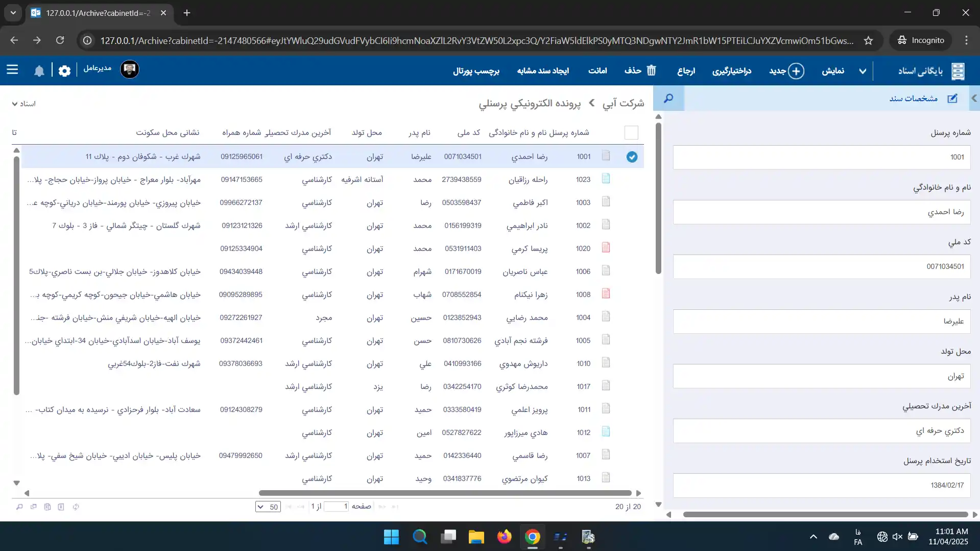The height and width of the screenshot is (551, 980).
Task: Open the search tab with the magnifier icon
Action: (668, 98)
